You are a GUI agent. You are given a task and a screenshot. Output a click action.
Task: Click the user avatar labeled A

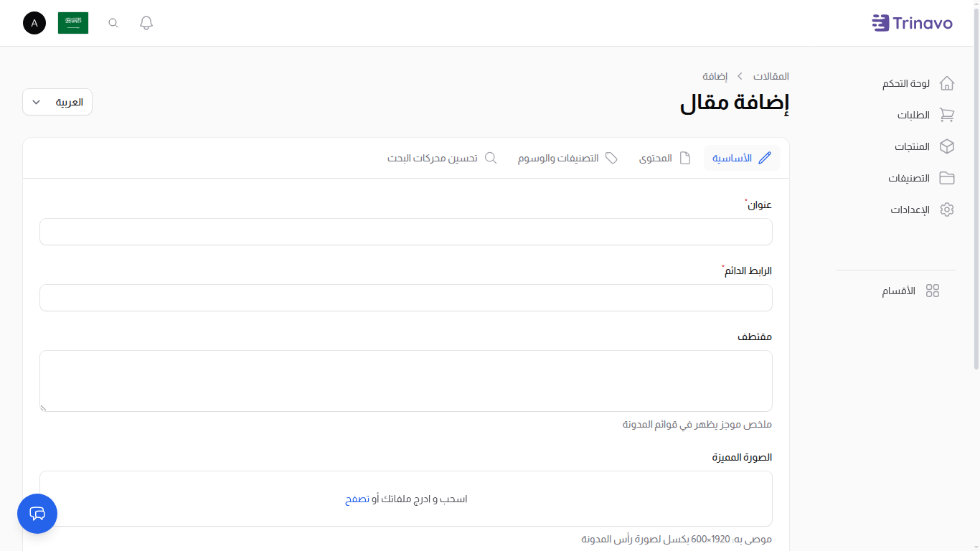(x=34, y=22)
